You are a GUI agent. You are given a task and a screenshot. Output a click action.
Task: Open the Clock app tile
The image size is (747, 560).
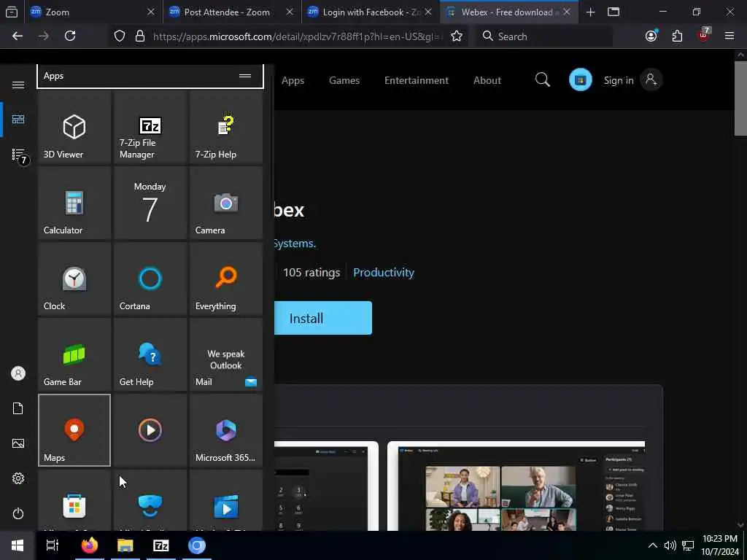pos(74,279)
